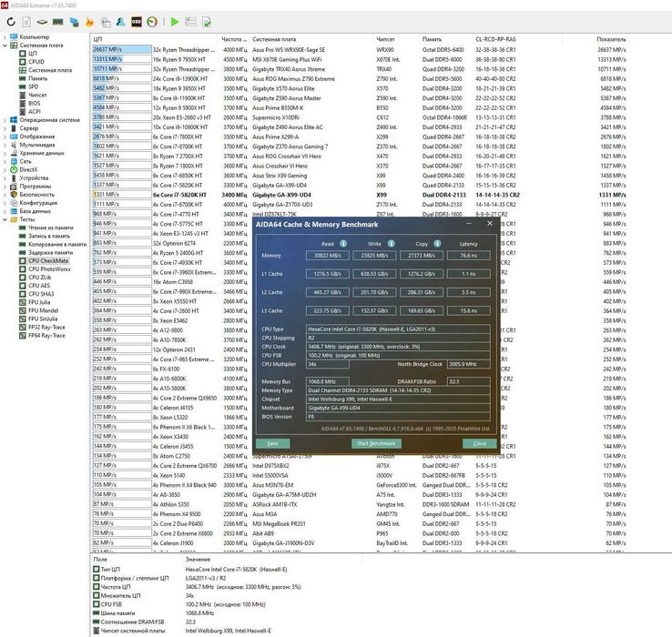
Task: Select ЦП tree item
Action: coord(32,54)
